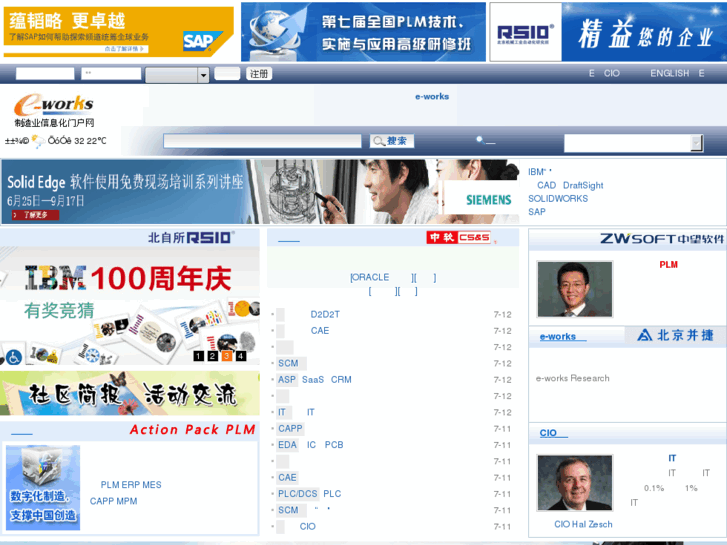This screenshot has height=545, width=727.
Task: Open the CIO link in top bar
Action: coord(612,73)
